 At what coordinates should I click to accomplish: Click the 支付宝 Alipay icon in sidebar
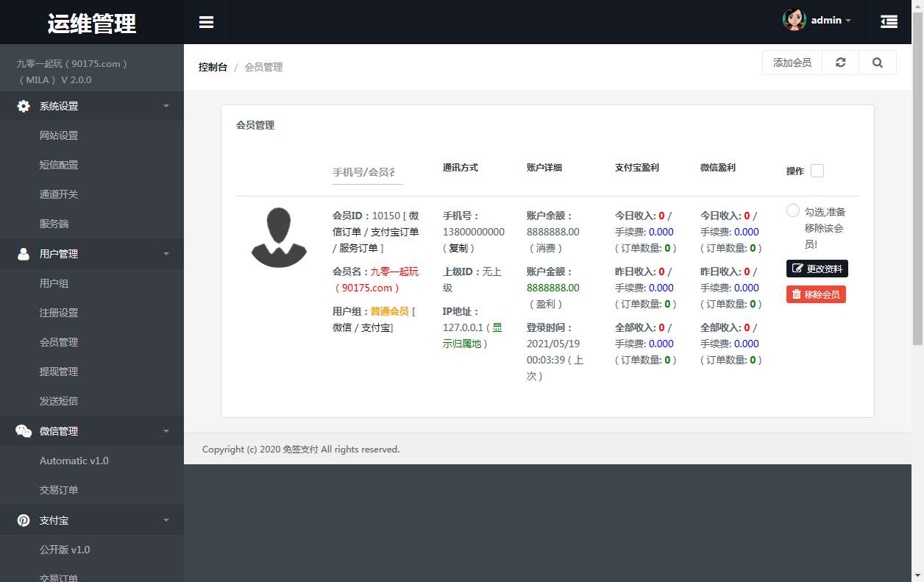pos(21,519)
